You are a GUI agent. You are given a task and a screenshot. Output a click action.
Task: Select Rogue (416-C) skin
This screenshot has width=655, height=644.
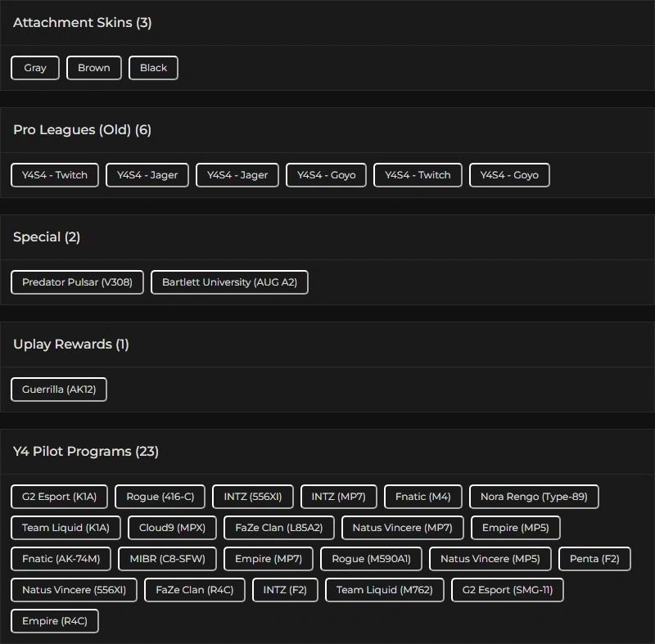coord(160,497)
